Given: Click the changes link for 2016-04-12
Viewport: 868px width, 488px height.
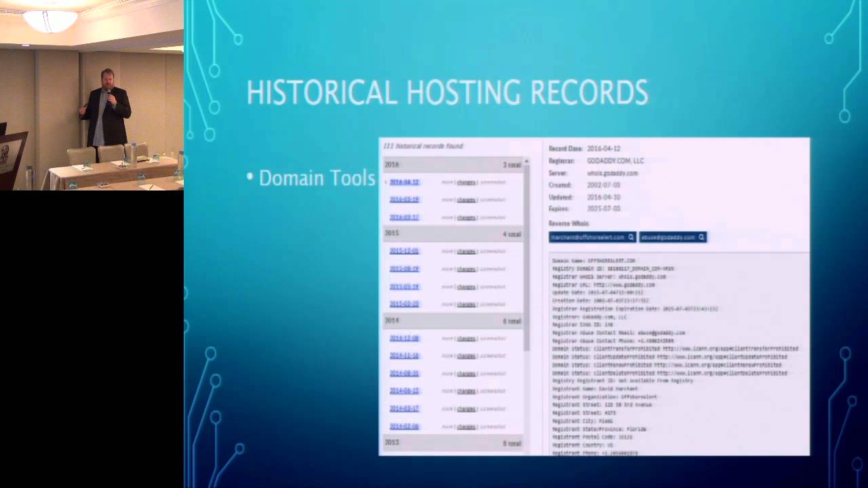Looking at the screenshot, I should coord(466,182).
